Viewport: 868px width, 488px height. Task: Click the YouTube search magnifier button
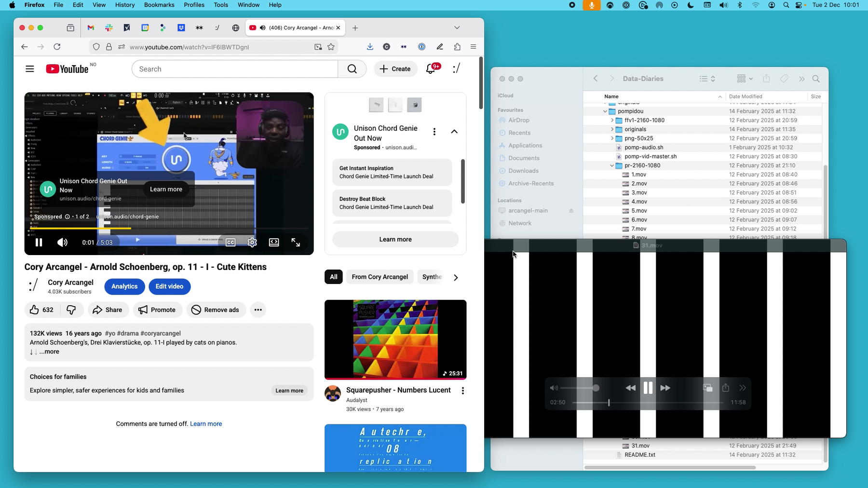click(x=352, y=69)
